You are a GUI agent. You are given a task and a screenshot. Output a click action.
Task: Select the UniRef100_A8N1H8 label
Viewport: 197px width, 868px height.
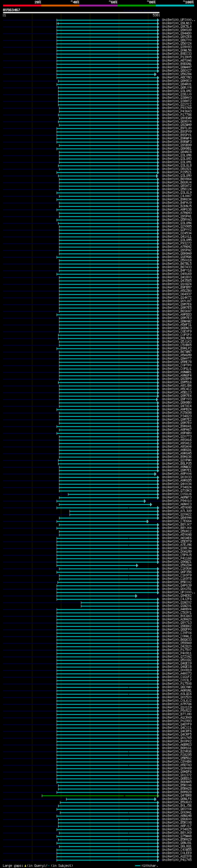tap(177, 816)
